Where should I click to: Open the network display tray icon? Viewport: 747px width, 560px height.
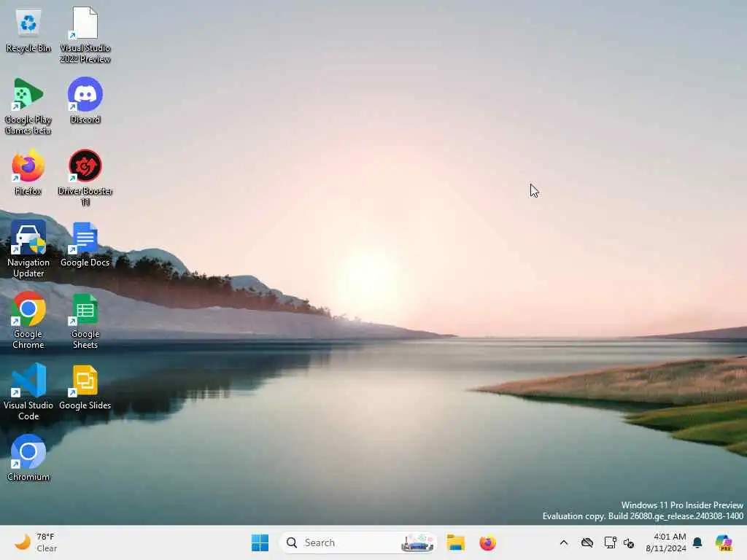click(610, 542)
